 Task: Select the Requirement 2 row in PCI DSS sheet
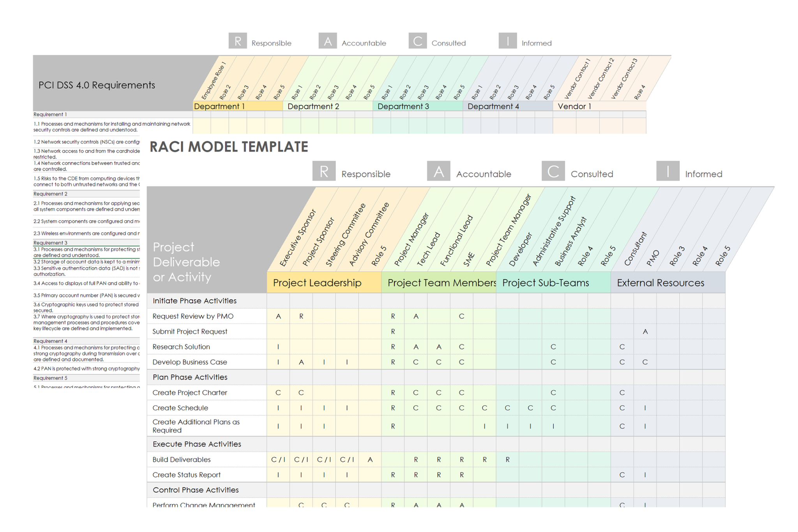87,194
